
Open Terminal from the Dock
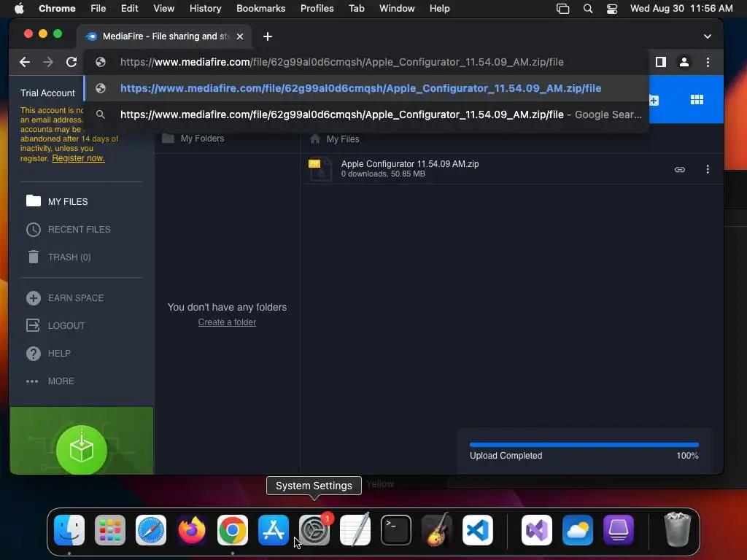(396, 530)
